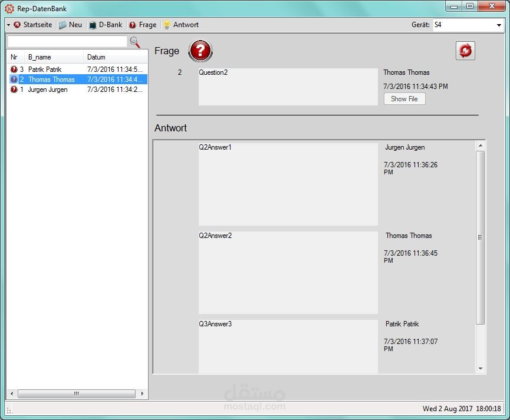
Task: Click the status bar date and time text
Action: [462, 409]
